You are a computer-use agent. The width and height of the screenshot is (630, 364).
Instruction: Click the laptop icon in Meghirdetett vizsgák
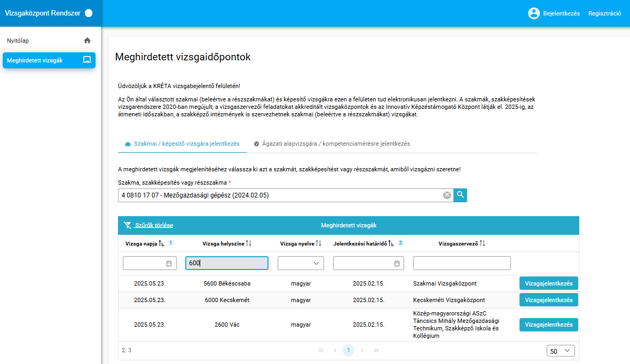(x=87, y=60)
